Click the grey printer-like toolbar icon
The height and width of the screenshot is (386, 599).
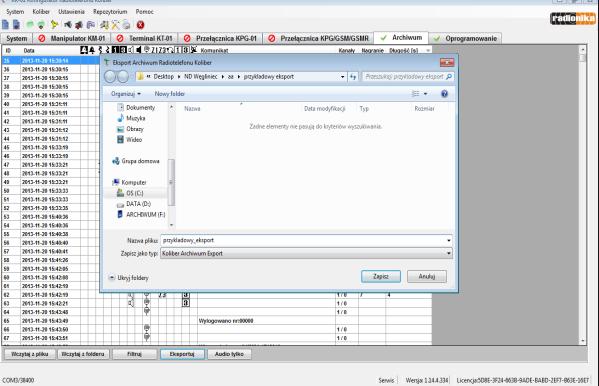126,25
